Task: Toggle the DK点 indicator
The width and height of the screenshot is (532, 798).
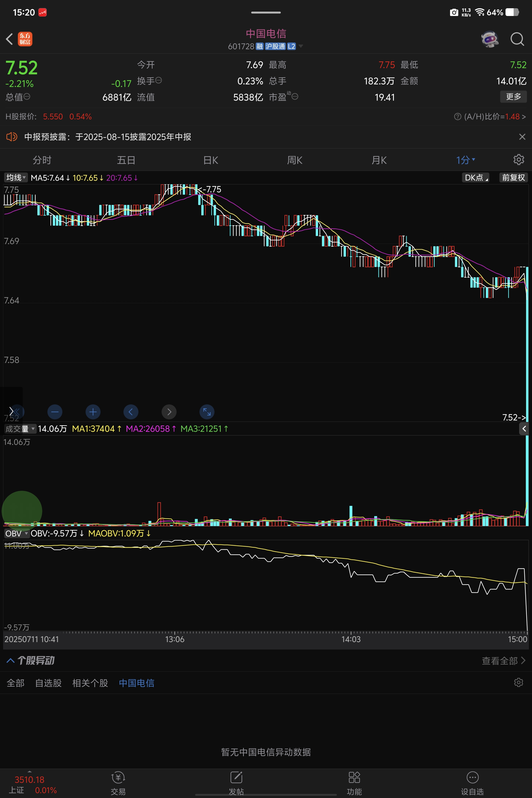Action: 476,177
